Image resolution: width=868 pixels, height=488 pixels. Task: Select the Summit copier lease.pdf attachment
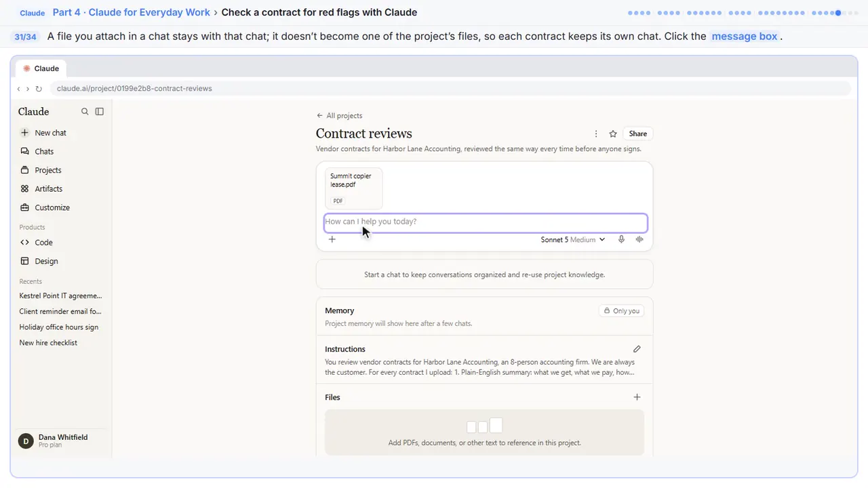click(x=354, y=188)
